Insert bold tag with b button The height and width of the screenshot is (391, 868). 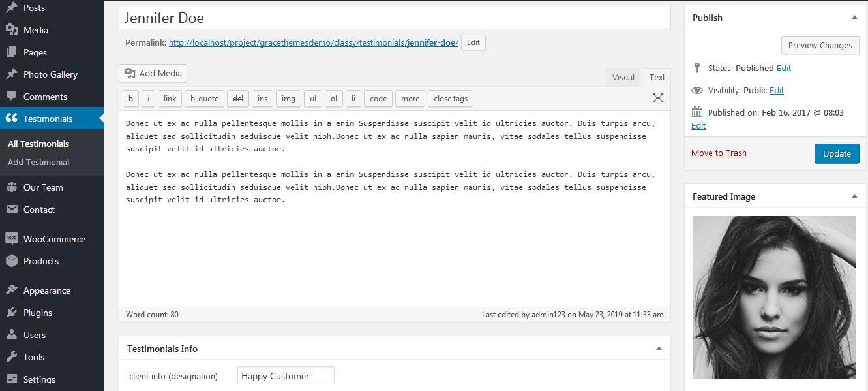(x=130, y=99)
